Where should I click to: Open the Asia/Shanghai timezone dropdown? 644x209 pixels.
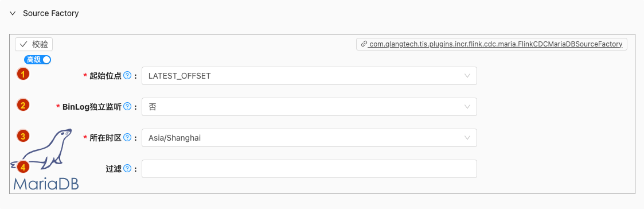(x=309, y=137)
